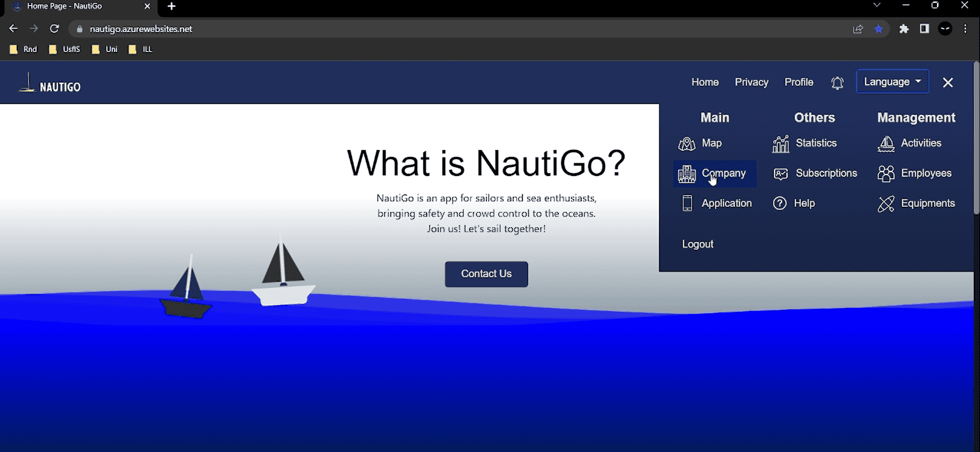The image size is (980, 452).
Task: Open a new browser tab
Action: tap(171, 6)
